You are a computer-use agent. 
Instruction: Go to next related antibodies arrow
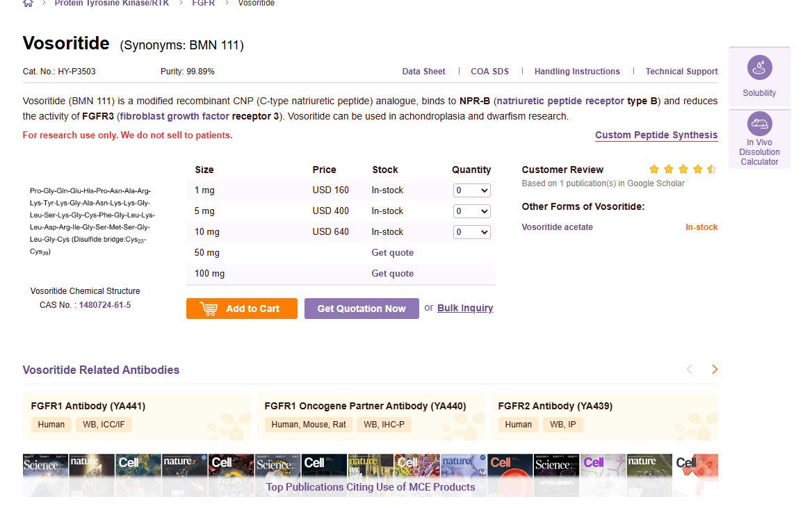(x=714, y=370)
